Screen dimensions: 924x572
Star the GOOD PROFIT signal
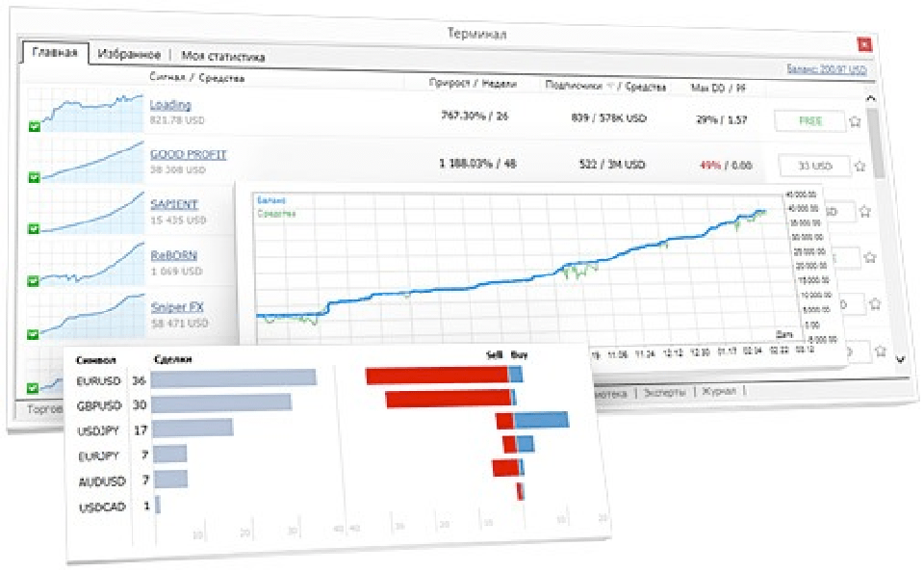(860, 166)
